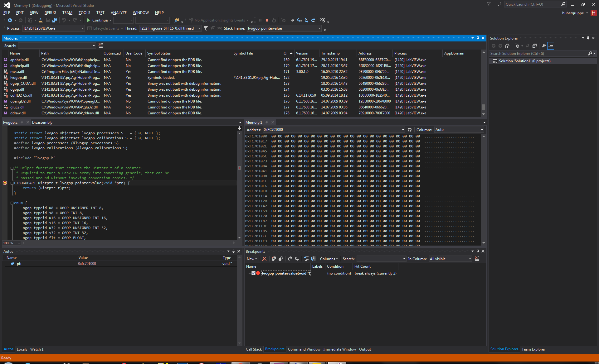
Task: Click the Step Out icon
Action: tap(313, 20)
